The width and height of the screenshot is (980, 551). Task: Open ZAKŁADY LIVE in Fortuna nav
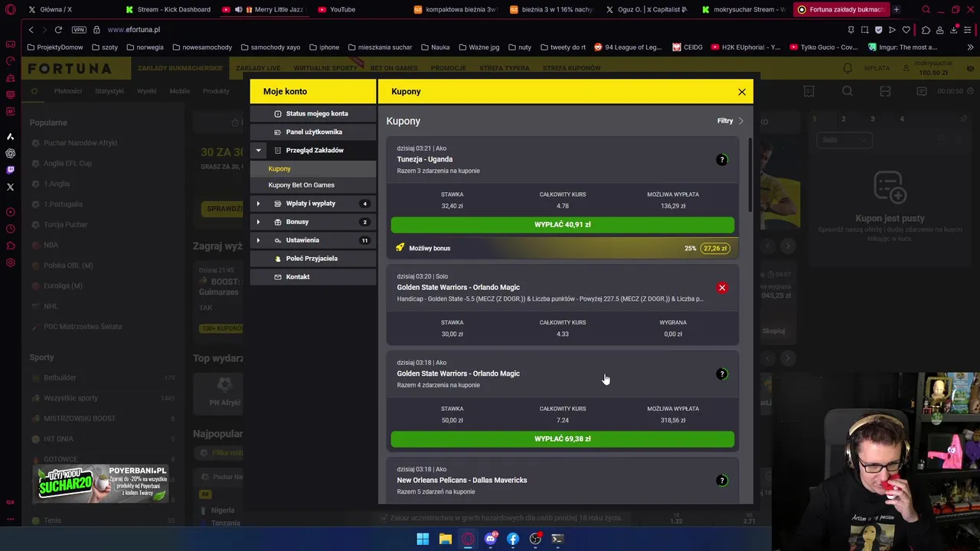pos(258,68)
